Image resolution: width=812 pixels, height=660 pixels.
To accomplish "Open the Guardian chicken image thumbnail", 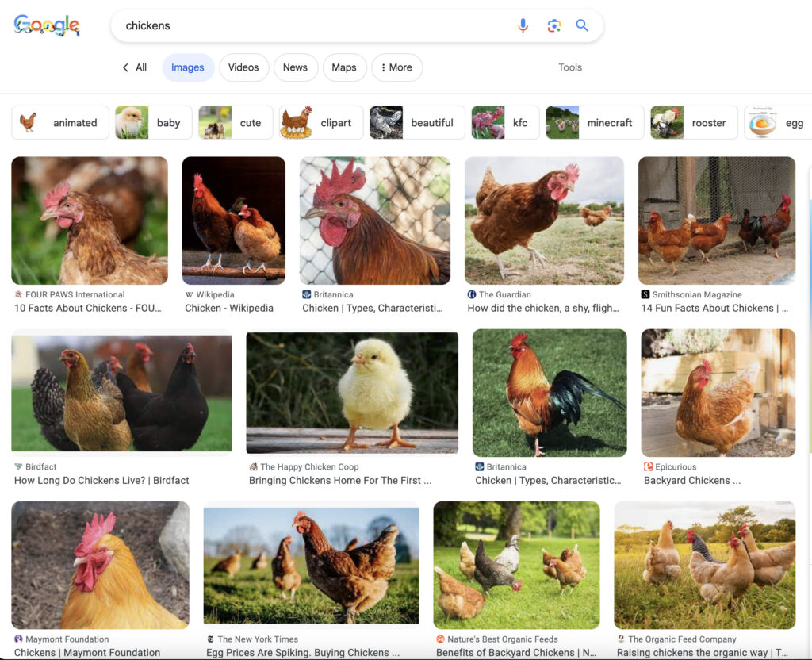I will [x=544, y=221].
